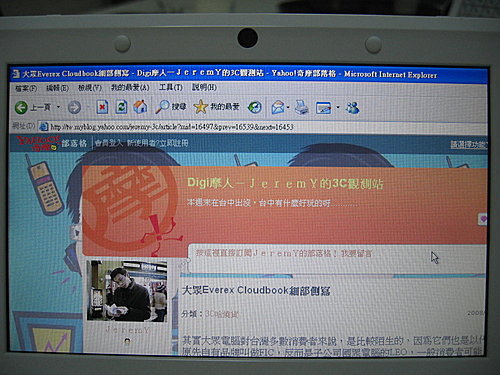The height and width of the screenshot is (375, 500).
Task: Click the IE icon in title bar
Action: [x=16, y=74]
